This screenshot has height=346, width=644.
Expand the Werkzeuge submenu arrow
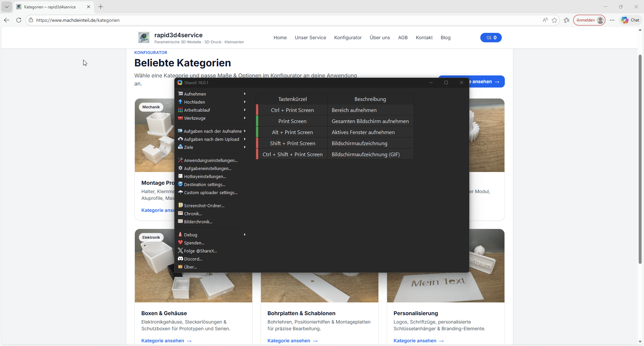tap(245, 118)
